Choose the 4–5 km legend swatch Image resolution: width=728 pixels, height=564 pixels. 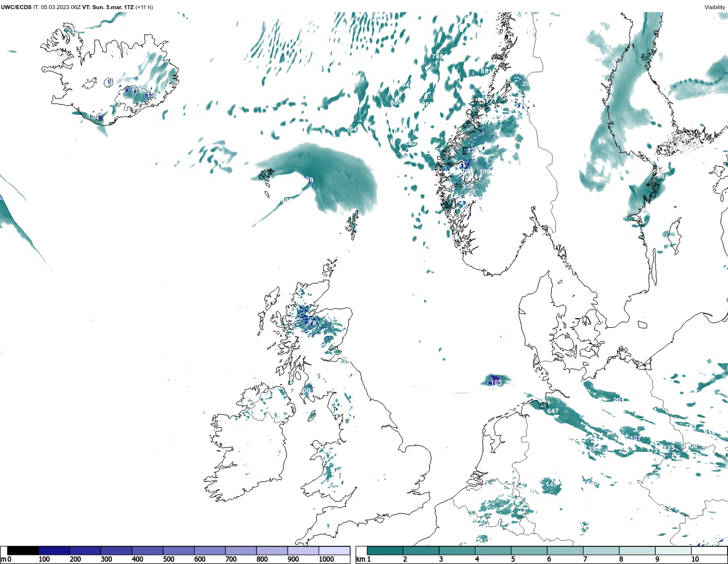[x=493, y=551]
